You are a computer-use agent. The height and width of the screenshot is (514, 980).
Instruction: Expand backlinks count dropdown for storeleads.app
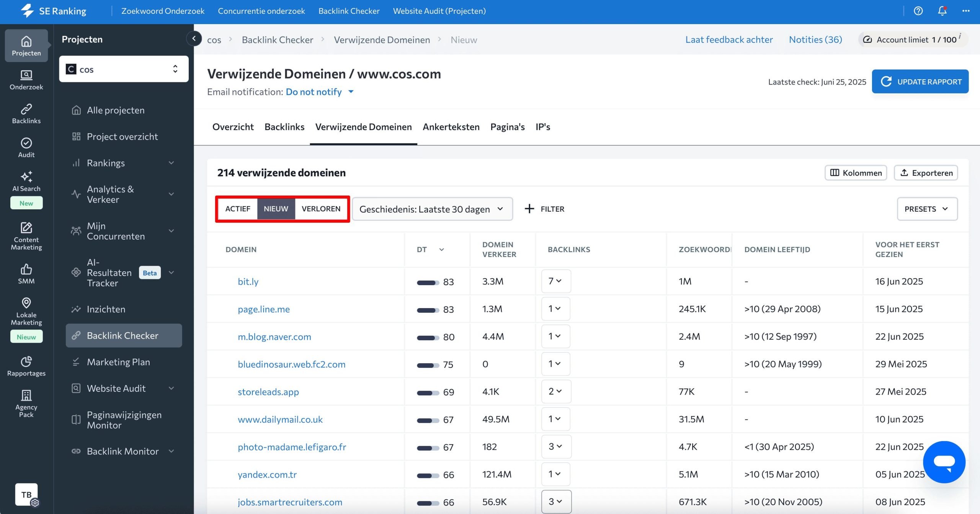(556, 392)
